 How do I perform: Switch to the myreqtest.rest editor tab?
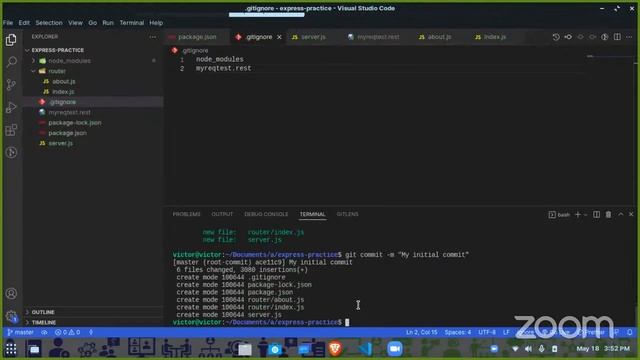[x=378, y=37]
